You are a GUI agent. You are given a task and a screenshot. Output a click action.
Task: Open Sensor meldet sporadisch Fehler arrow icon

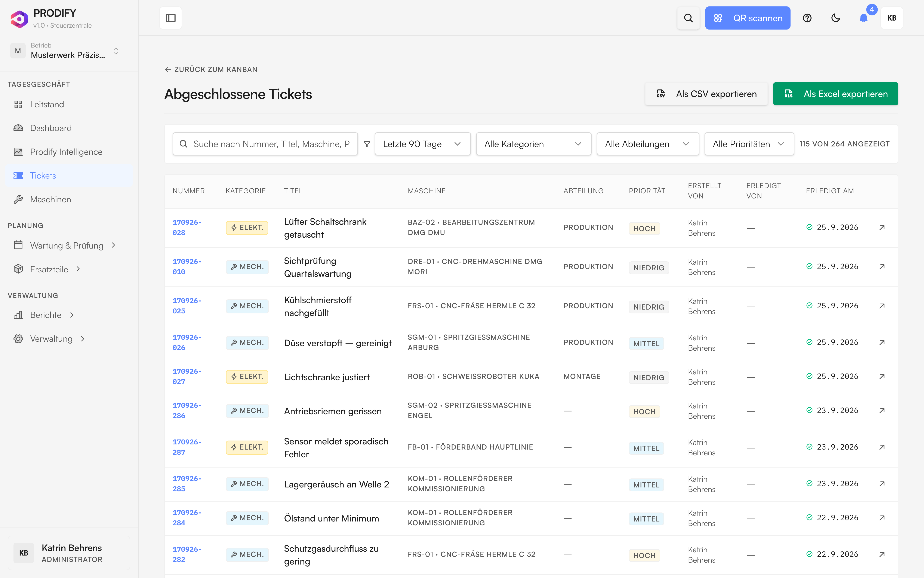(882, 447)
